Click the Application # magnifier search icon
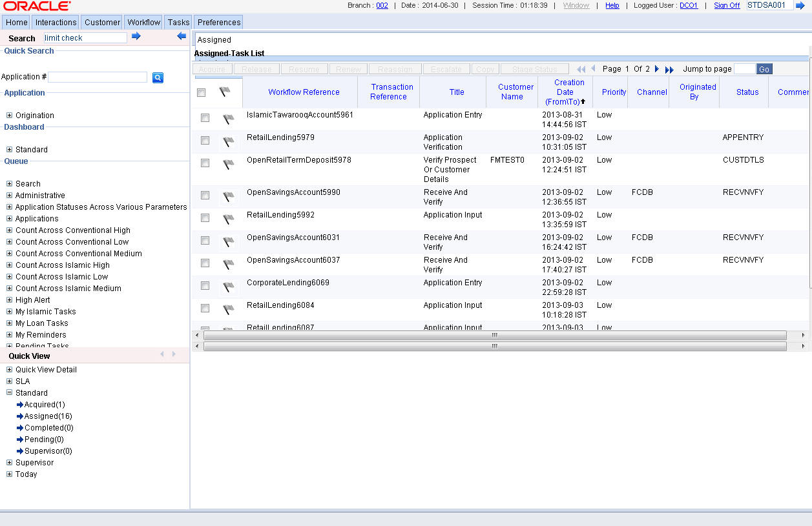The height and width of the screenshot is (526, 812). click(158, 77)
